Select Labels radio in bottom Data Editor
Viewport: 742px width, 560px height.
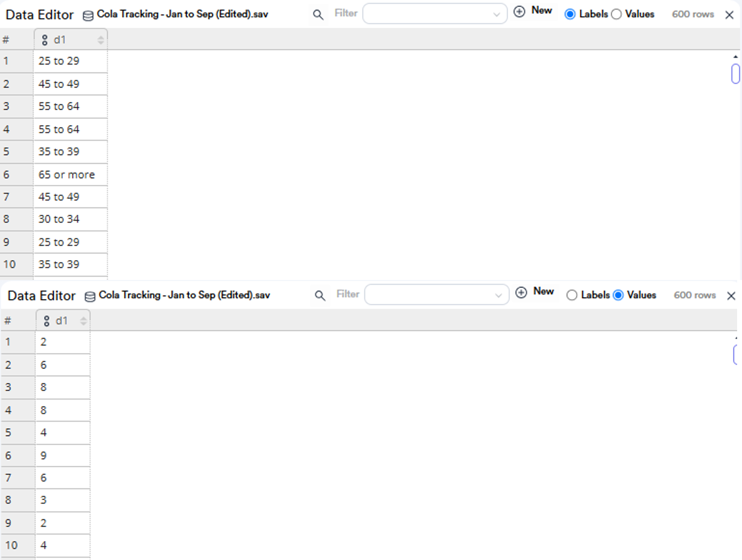[572, 295]
